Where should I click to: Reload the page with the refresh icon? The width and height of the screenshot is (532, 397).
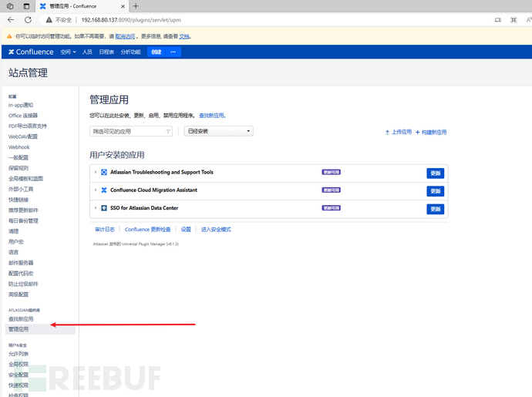tap(29, 20)
